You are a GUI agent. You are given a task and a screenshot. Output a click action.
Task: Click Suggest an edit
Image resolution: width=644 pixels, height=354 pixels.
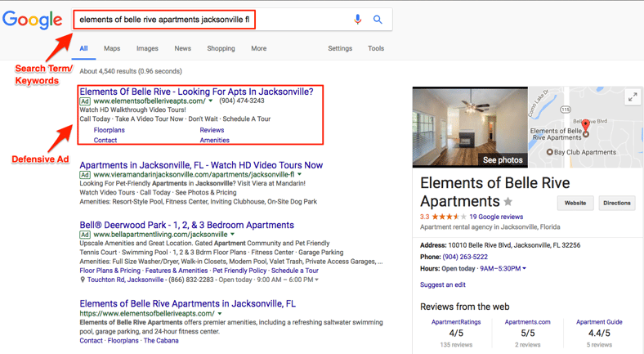coord(443,285)
